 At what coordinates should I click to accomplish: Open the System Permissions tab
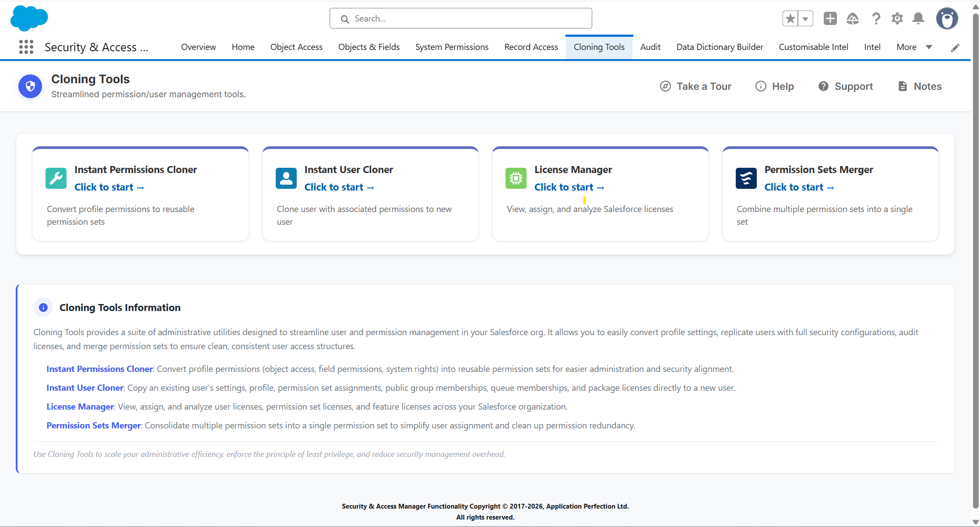(x=452, y=47)
